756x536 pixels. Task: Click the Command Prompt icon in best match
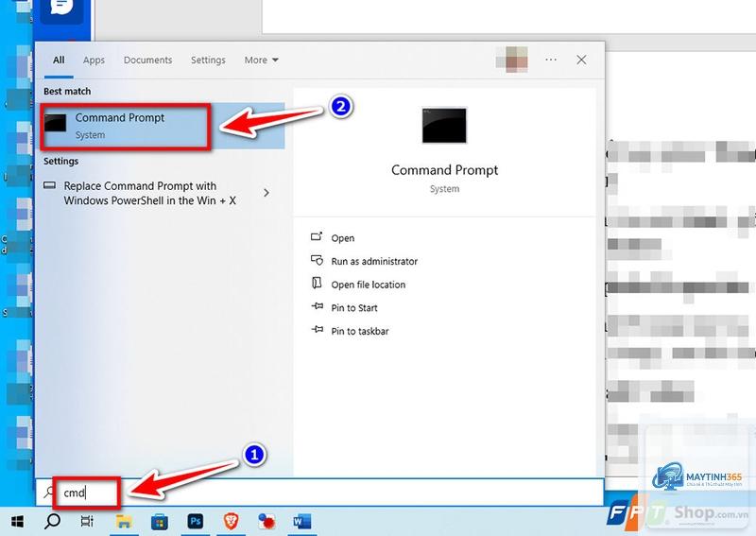pos(56,123)
